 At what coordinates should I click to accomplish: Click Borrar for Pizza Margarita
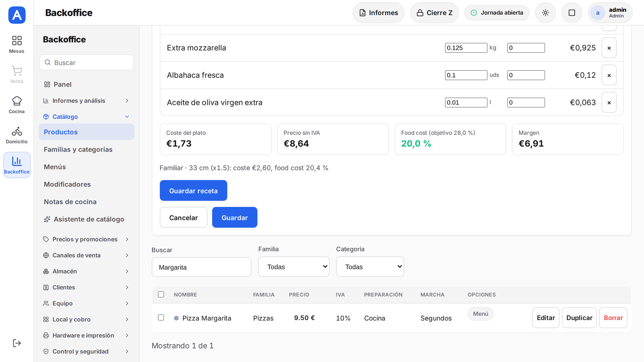(x=613, y=318)
